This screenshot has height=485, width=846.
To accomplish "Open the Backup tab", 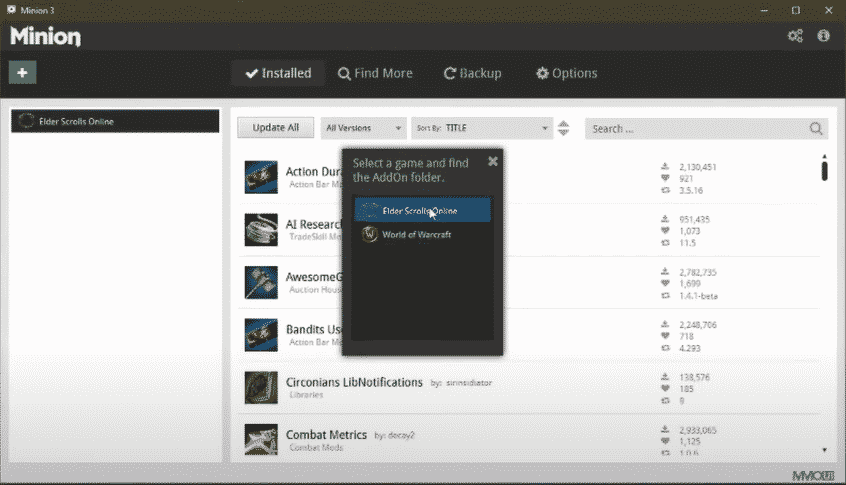I will coord(473,73).
